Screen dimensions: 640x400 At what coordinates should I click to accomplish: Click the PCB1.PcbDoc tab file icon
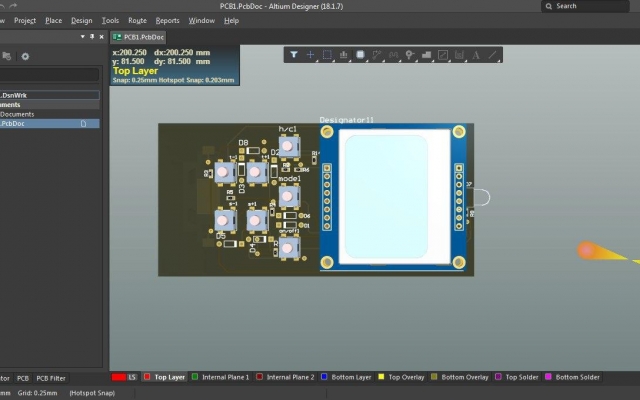point(117,37)
